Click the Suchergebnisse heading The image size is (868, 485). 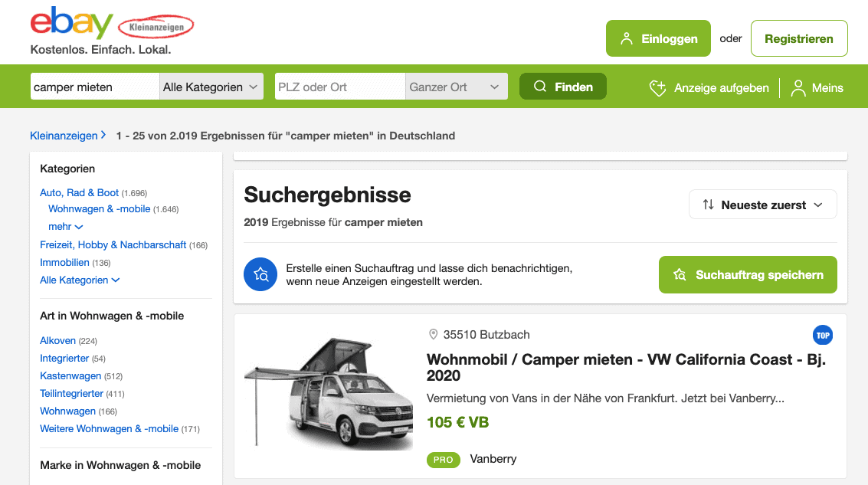327,195
